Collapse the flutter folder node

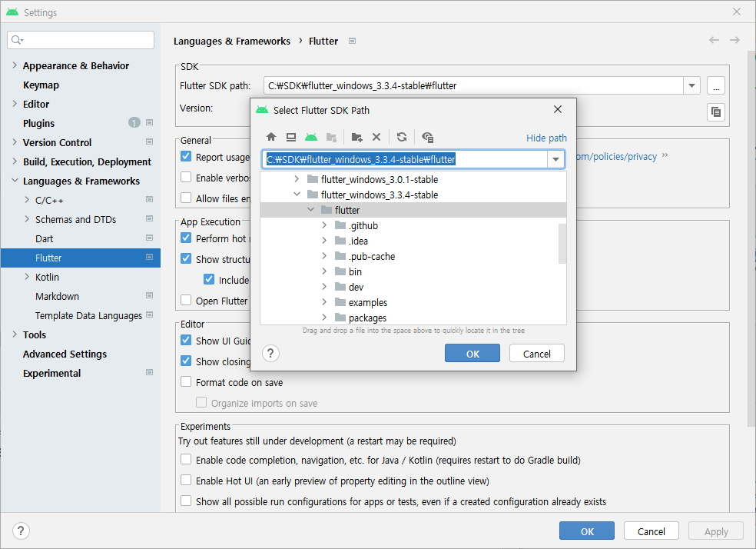click(310, 210)
